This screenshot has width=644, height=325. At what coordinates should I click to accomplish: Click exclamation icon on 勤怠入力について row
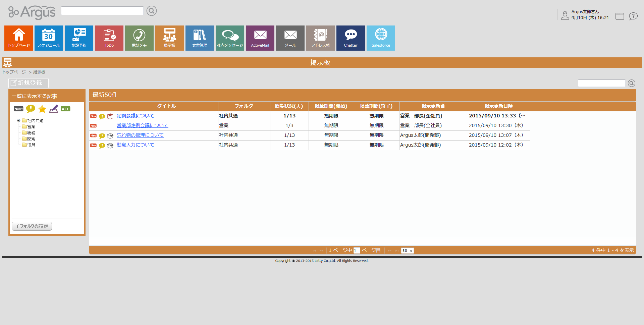tap(102, 146)
